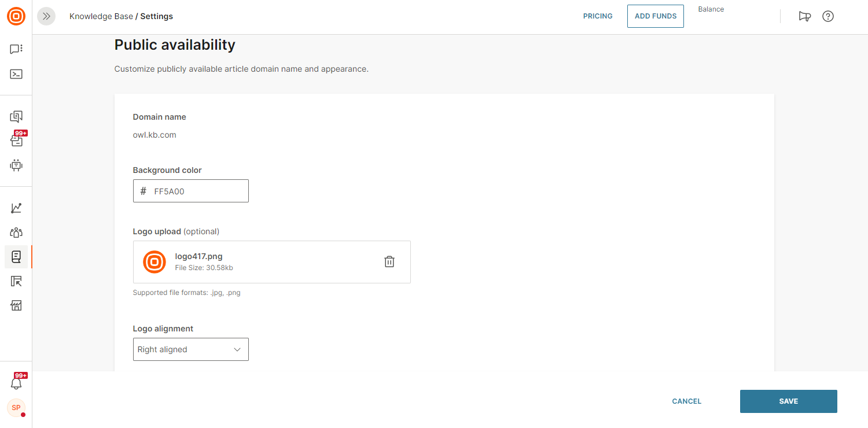This screenshot has width=868, height=428.
Task: Open the terminal console sidebar icon
Action: coord(16,74)
